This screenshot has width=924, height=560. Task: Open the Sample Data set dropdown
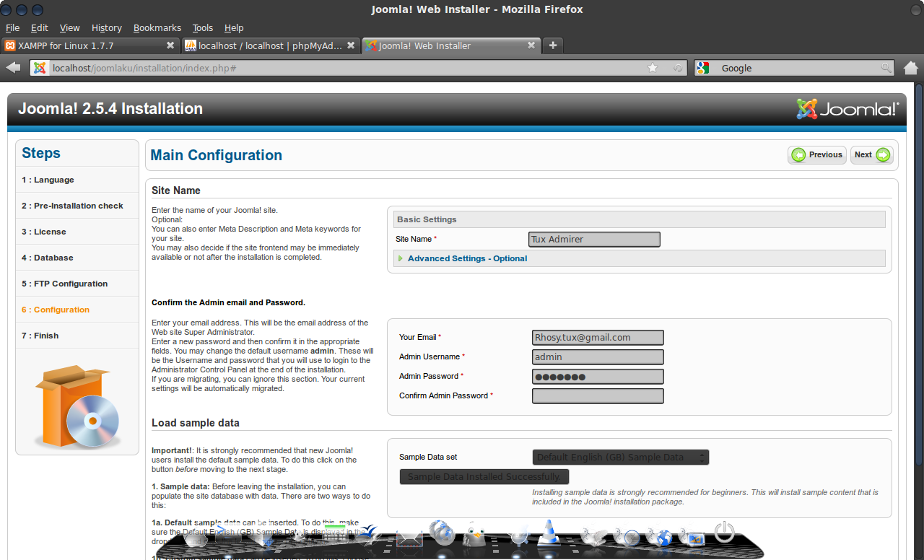click(x=621, y=457)
